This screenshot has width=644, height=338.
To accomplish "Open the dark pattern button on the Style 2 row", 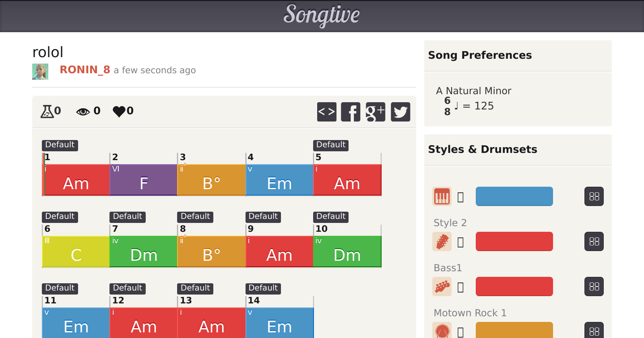I will (594, 242).
